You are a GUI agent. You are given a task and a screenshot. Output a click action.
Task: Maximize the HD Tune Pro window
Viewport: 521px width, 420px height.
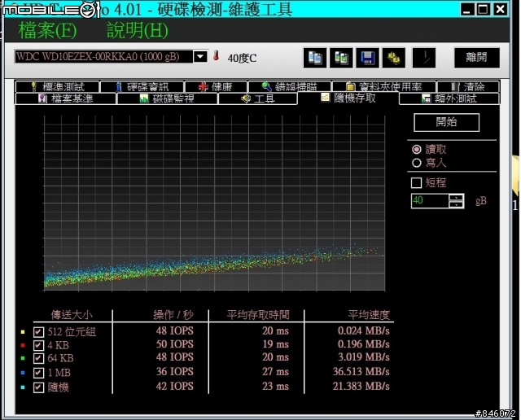(x=483, y=9)
